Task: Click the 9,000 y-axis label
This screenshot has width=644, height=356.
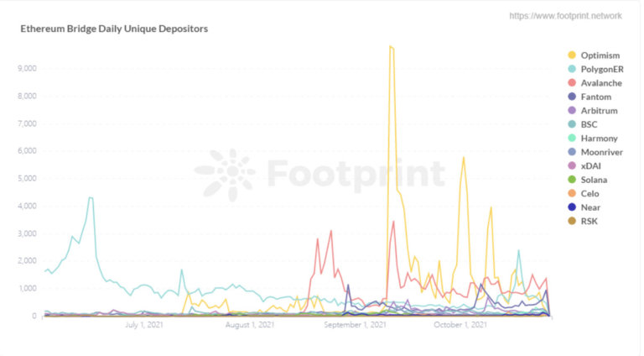Action: [27, 68]
